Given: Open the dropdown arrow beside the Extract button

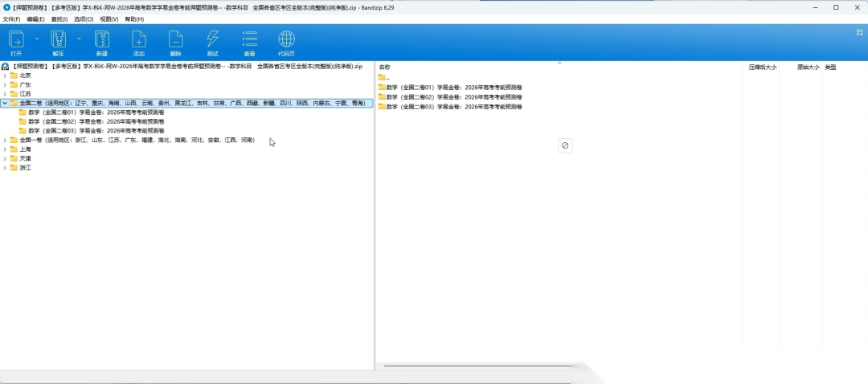Looking at the screenshot, I should 79,39.
